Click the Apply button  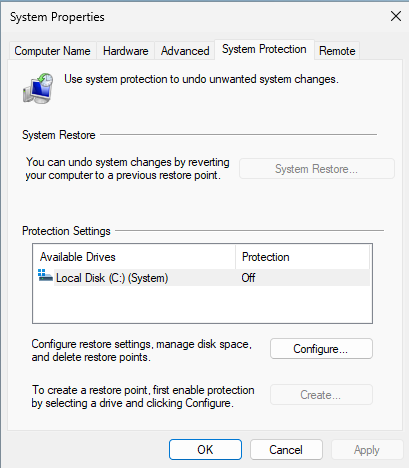(367, 450)
